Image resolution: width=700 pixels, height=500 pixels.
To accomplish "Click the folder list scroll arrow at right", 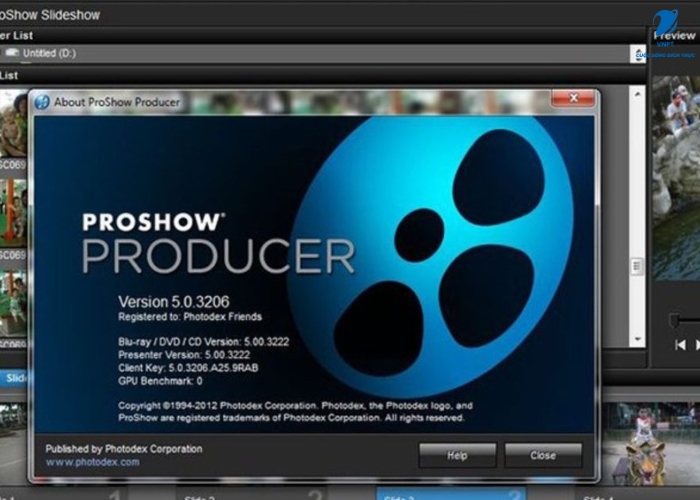I will pos(638,54).
